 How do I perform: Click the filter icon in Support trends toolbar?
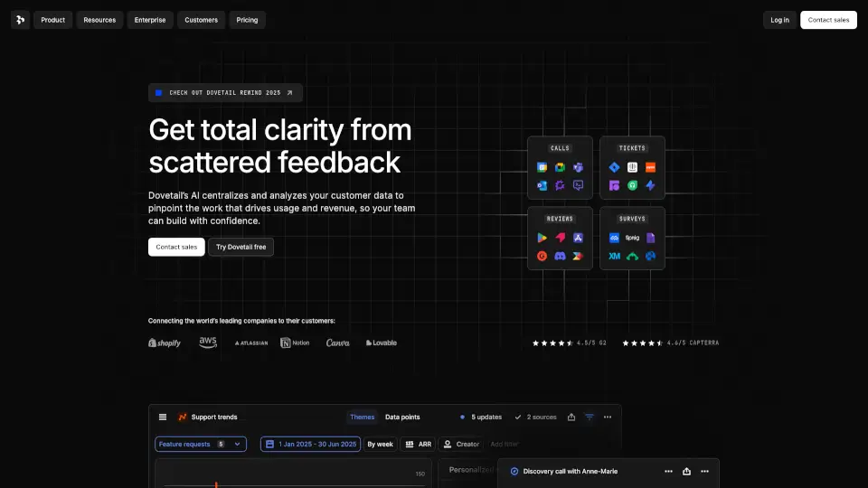590,418
